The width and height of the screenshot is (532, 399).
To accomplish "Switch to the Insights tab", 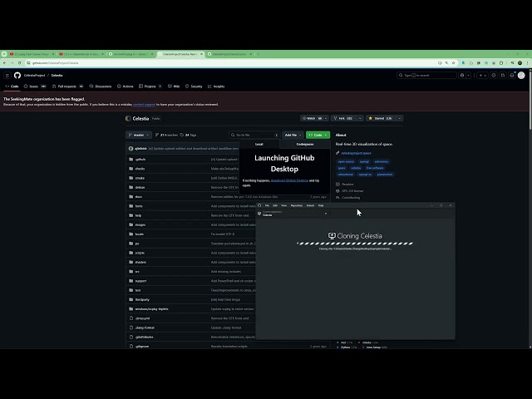I will pos(216,86).
